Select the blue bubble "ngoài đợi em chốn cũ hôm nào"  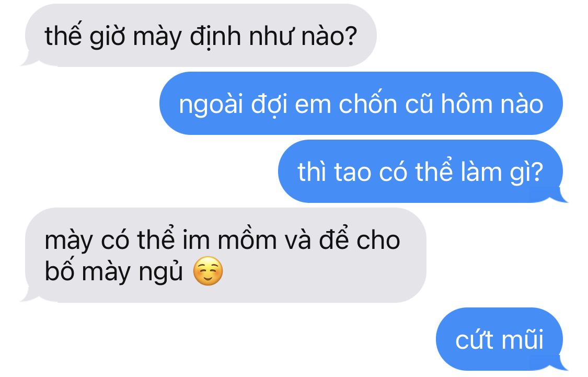pos(361,104)
